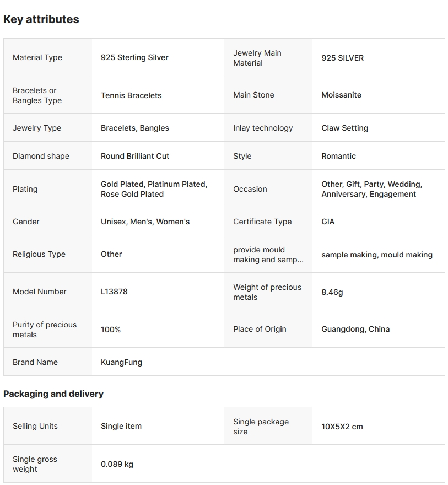This screenshot has width=448, height=485.
Task: Select the 10X5X2 cm package size
Action: (x=342, y=427)
